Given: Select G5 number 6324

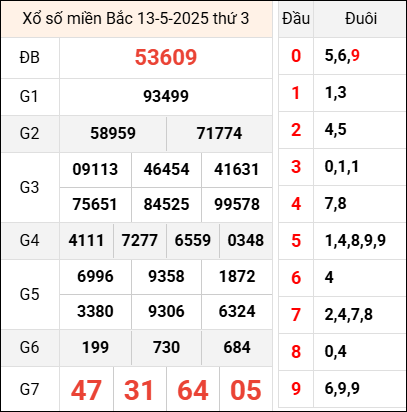Looking at the screenshot, I should pos(237,312).
